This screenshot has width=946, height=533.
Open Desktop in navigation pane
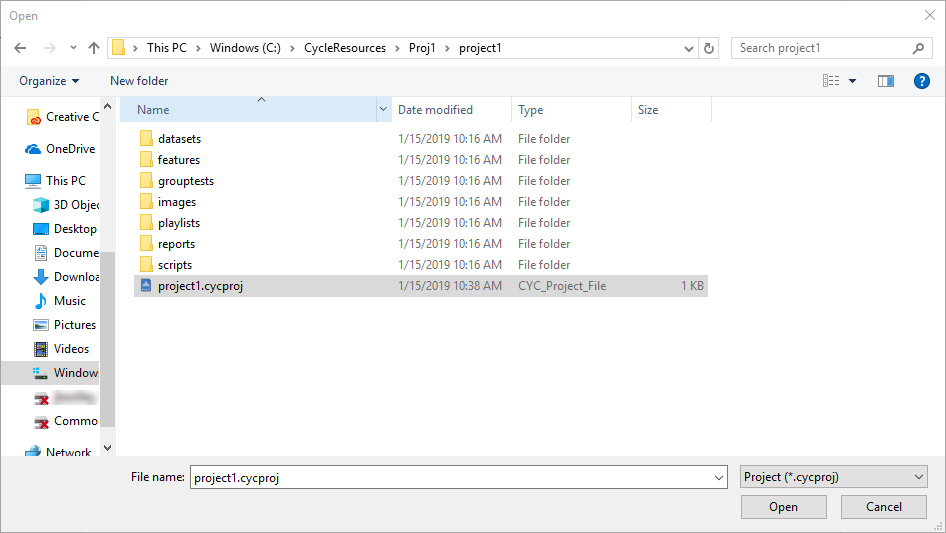coord(65,229)
